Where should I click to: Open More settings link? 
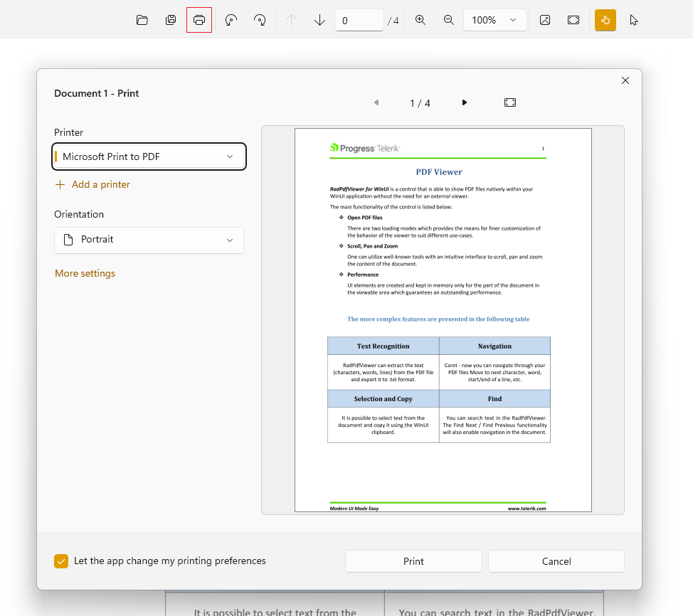click(85, 274)
